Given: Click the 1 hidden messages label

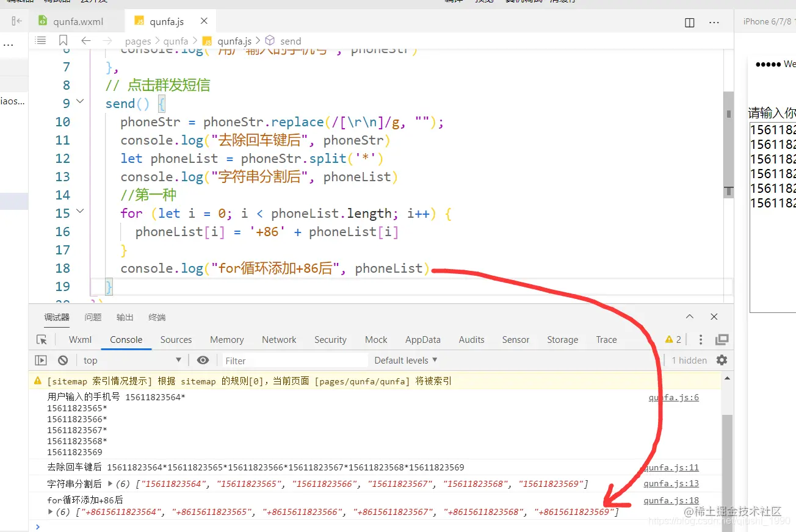Looking at the screenshot, I should (x=689, y=361).
